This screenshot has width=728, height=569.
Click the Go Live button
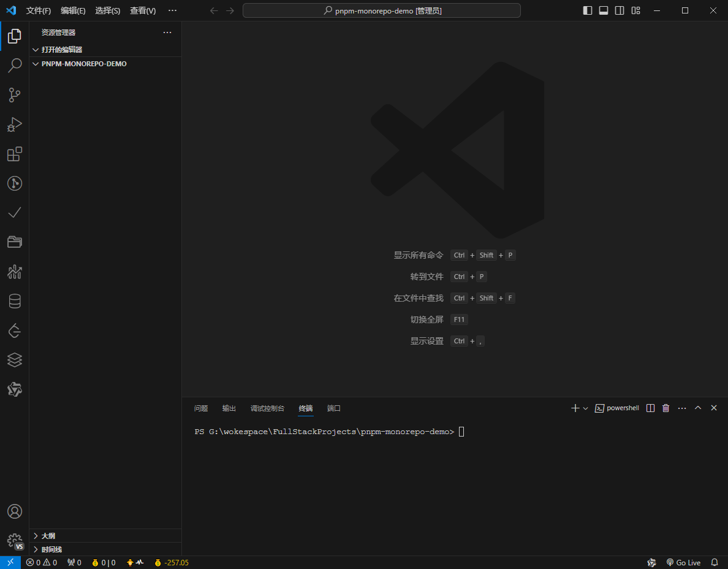pyautogui.click(x=683, y=562)
